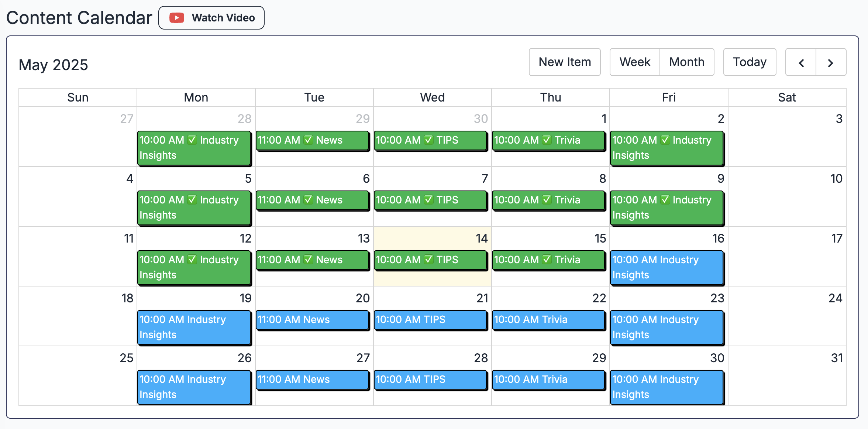
Task: Switch to Month view
Action: tap(687, 62)
